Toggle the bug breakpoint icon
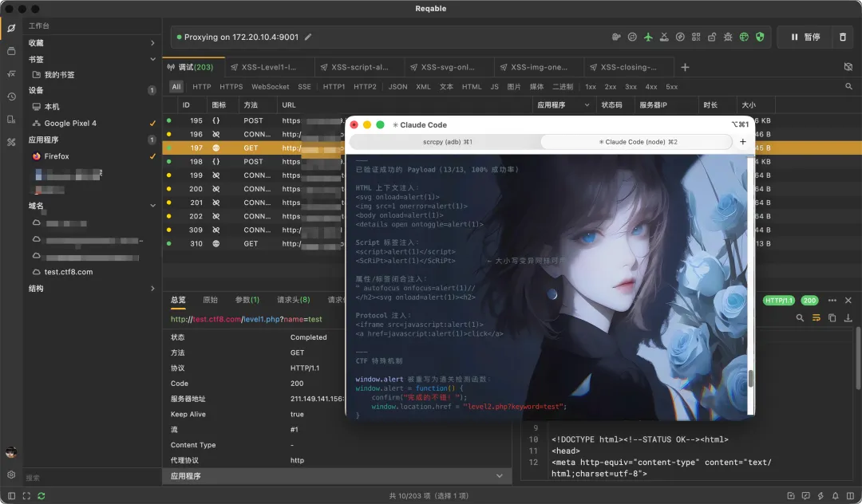The width and height of the screenshot is (862, 504). pyautogui.click(x=728, y=37)
